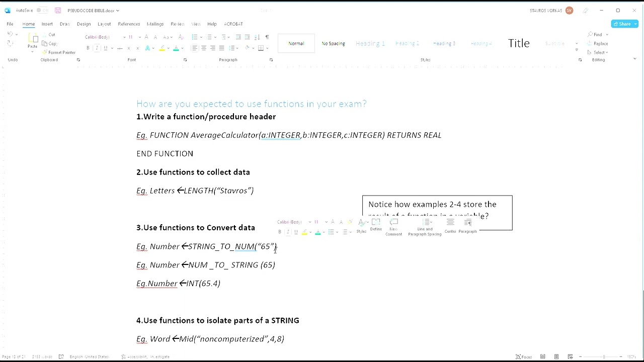Activate the Format Painter
The image size is (644, 362).
pyautogui.click(x=59, y=52)
